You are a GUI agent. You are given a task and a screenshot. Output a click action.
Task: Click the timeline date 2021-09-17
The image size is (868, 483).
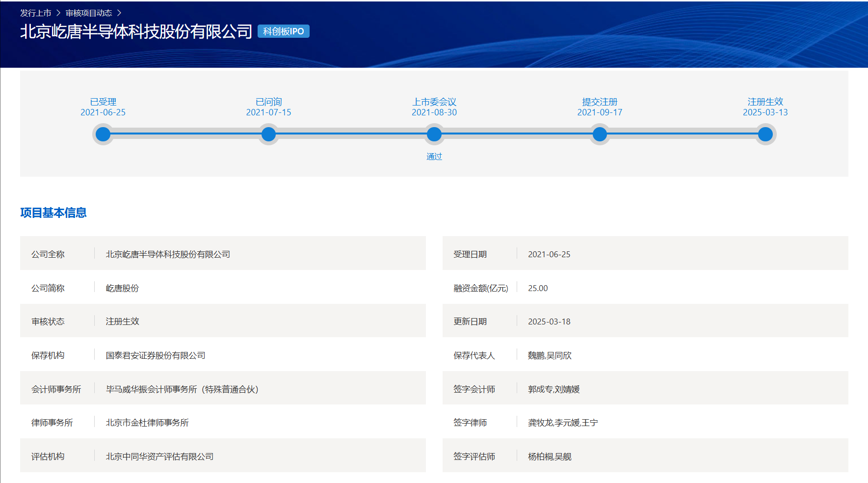[600, 112]
